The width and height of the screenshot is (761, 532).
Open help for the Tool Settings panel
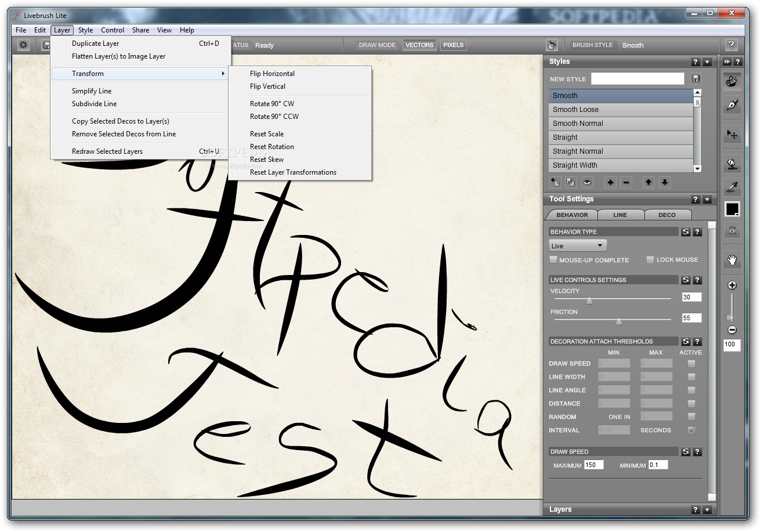[695, 200]
